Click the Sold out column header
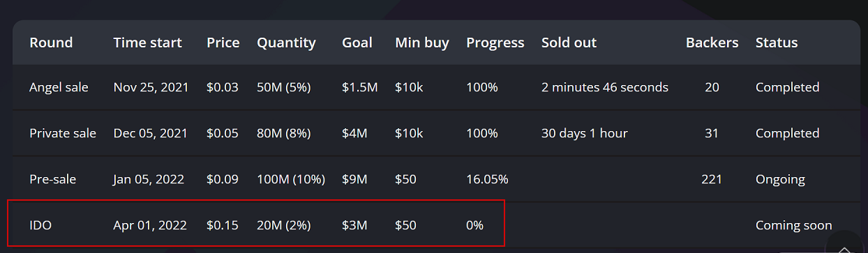868x253 pixels. (x=569, y=43)
